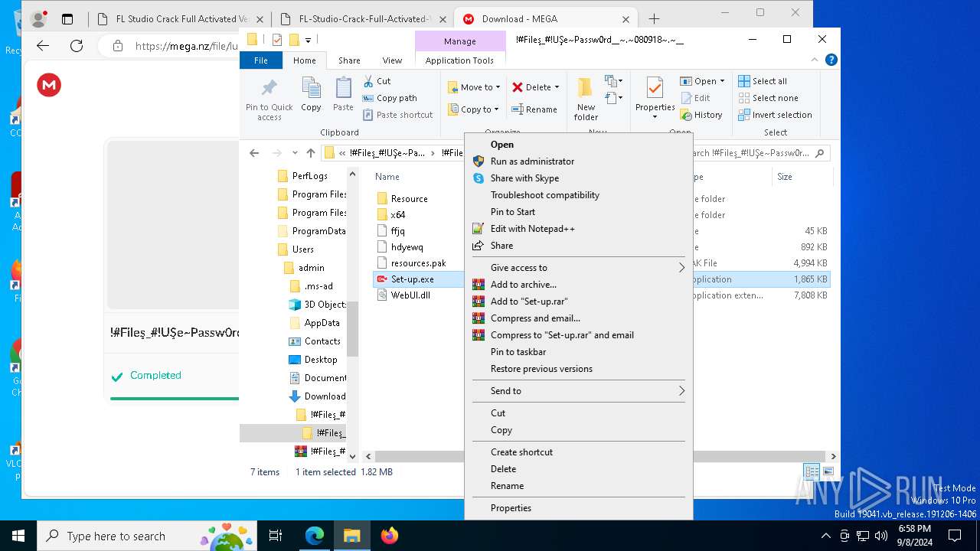
Task: Click Select all in ribbon
Action: coord(763,81)
